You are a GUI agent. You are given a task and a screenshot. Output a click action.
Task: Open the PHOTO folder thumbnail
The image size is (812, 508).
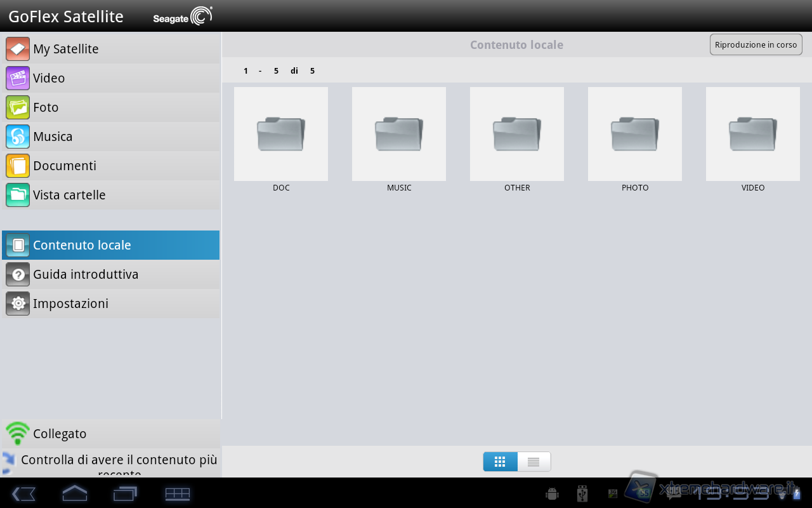[635, 134]
